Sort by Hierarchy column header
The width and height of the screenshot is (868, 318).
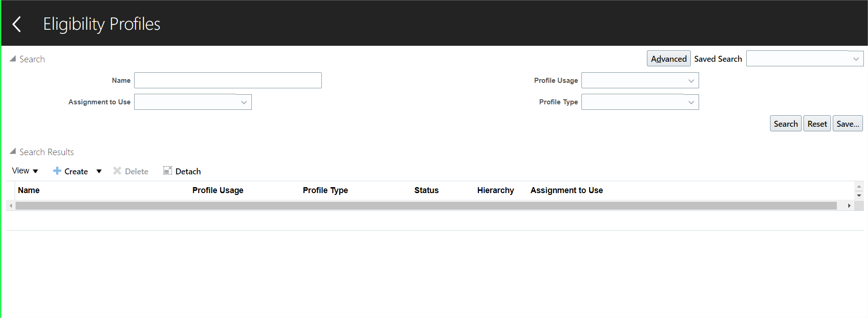[495, 190]
